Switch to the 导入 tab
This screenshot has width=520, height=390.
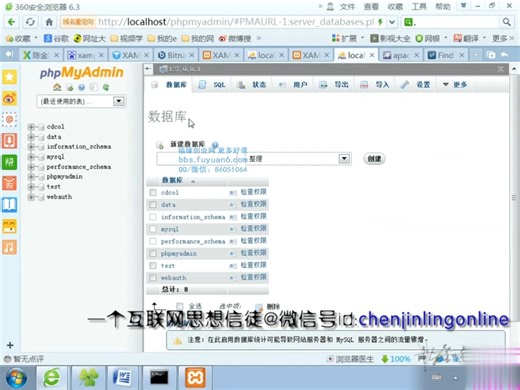tap(375, 85)
